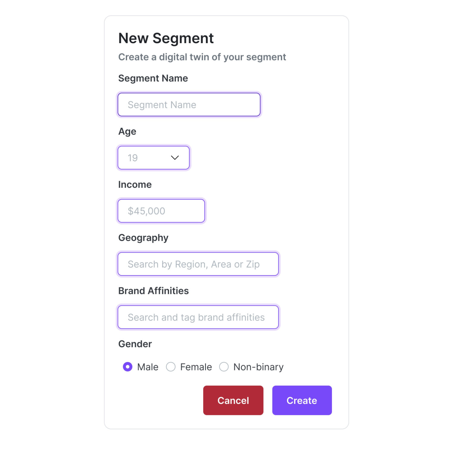
Task: Click the Brand Affinities search field
Action: pyautogui.click(x=198, y=317)
